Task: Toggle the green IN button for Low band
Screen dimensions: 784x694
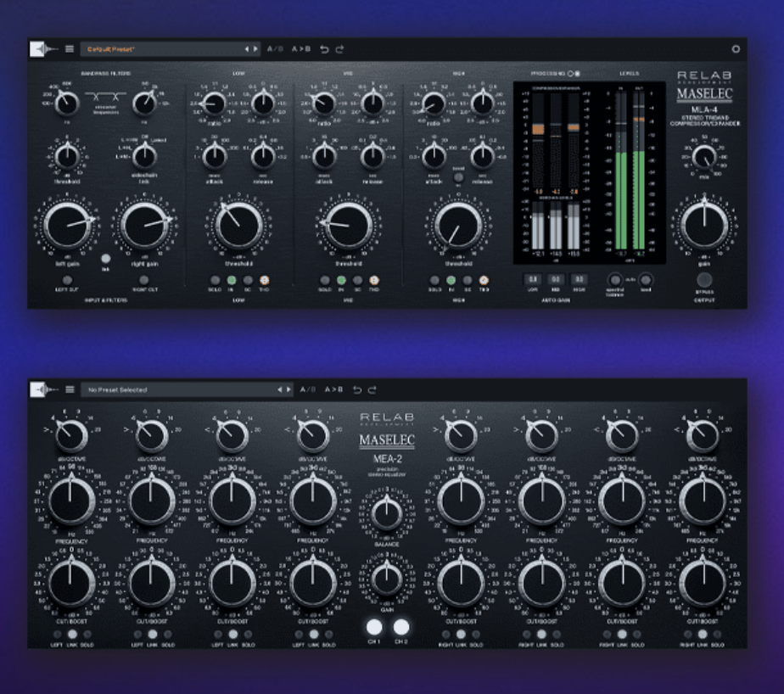Action: pyautogui.click(x=231, y=281)
